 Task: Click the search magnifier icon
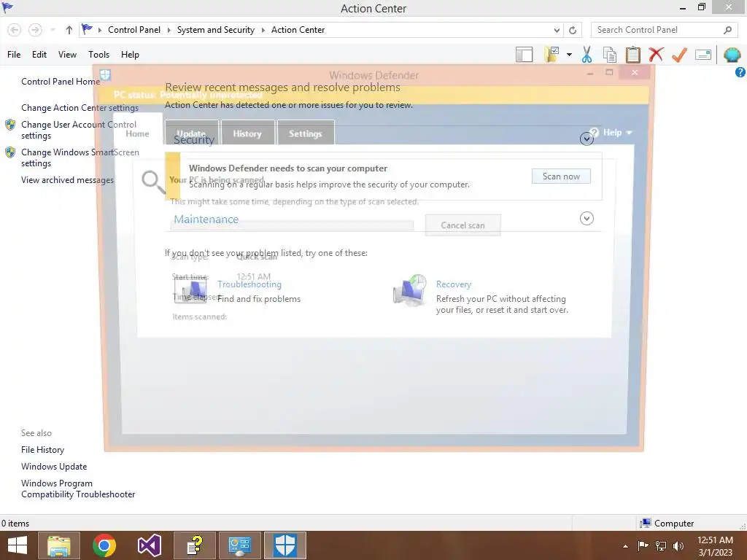point(727,30)
